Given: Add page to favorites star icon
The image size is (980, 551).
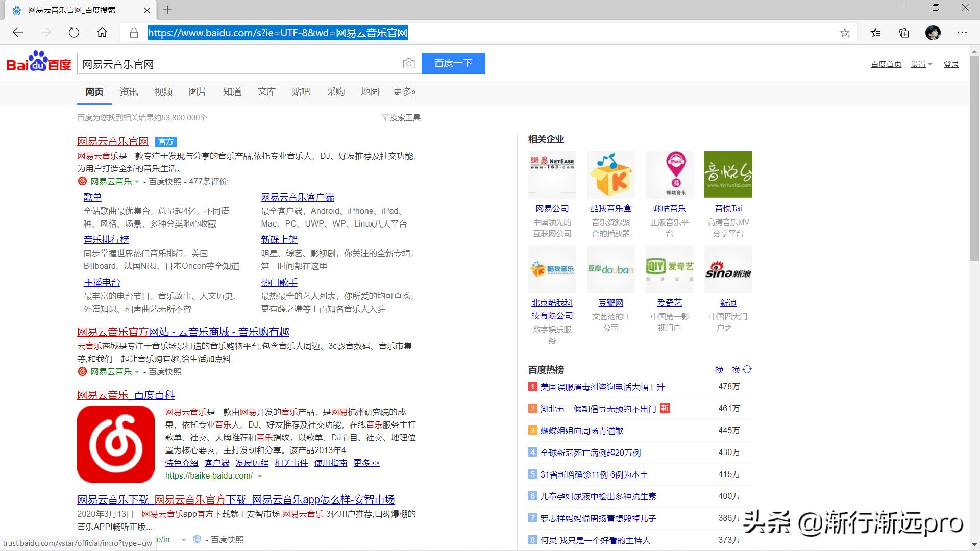Looking at the screenshot, I should click(x=845, y=33).
